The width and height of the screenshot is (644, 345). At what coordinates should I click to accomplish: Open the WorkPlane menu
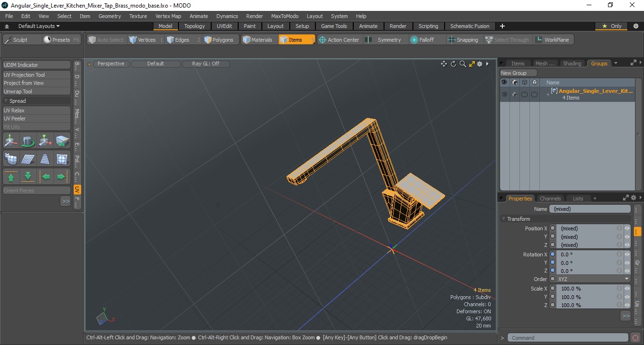(553, 40)
